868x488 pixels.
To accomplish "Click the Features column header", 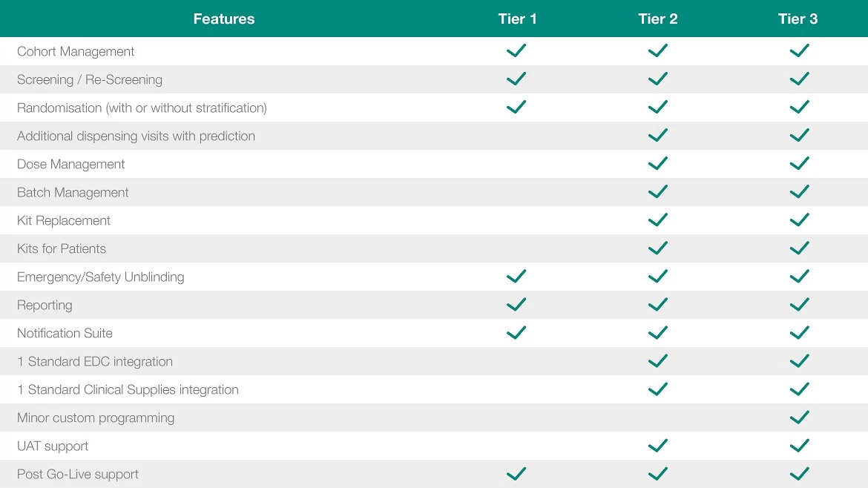I will (223, 19).
